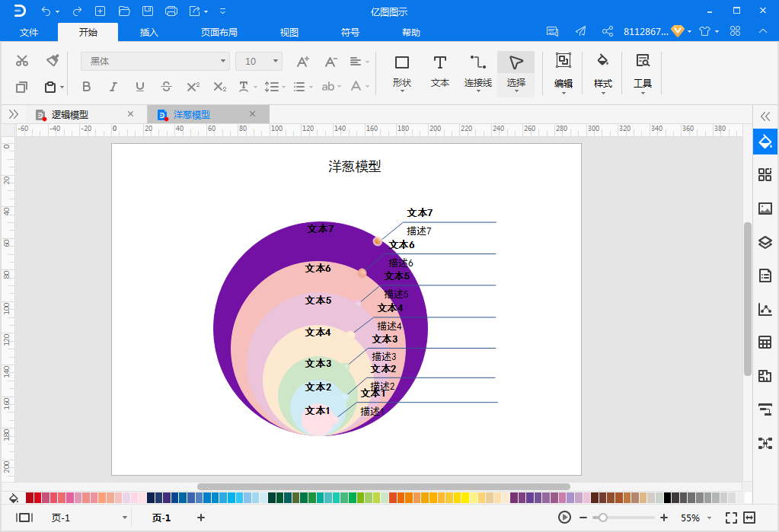The height and width of the screenshot is (532, 779).
Task: Click the Paste clipboard icon
Action: click(50, 87)
